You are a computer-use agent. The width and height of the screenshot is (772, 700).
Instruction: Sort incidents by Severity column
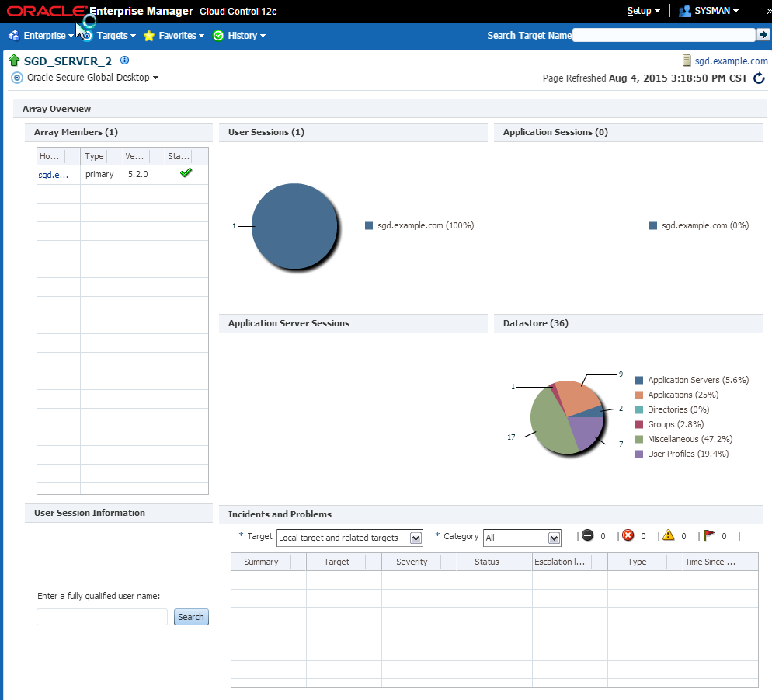coord(419,562)
